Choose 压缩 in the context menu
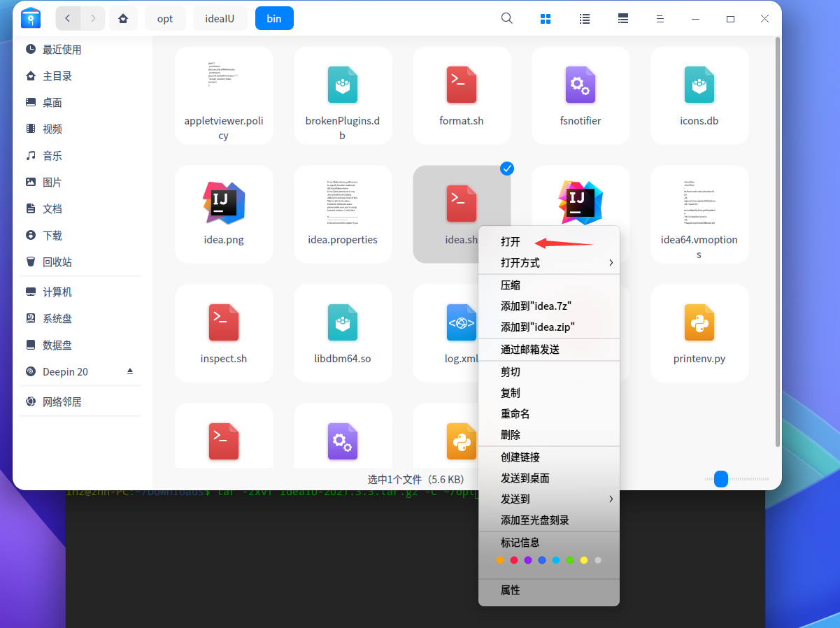Image resolution: width=840 pixels, height=628 pixels. [549, 285]
